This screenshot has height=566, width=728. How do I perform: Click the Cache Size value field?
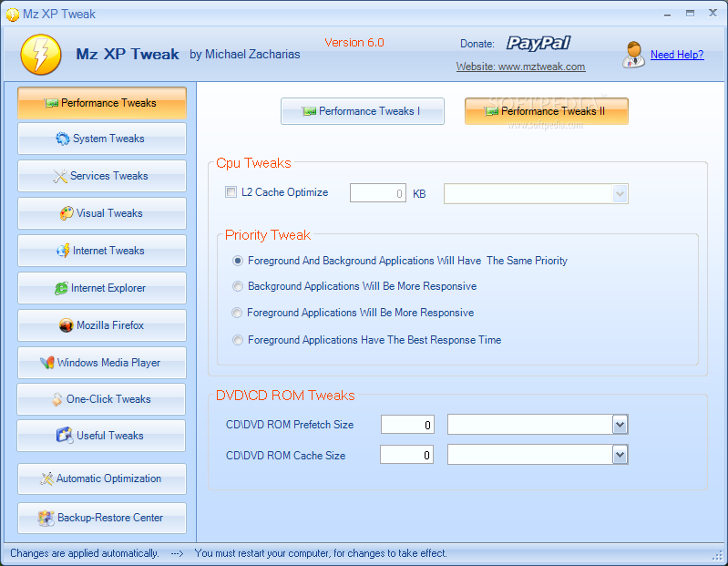tap(406, 455)
